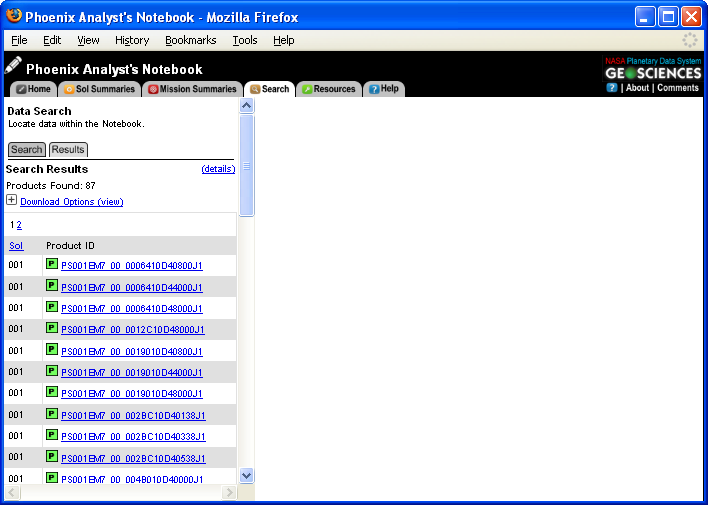
Task: Click the green P icon beside PS001EM7_00_0012C10D48000J1
Action: (52, 329)
